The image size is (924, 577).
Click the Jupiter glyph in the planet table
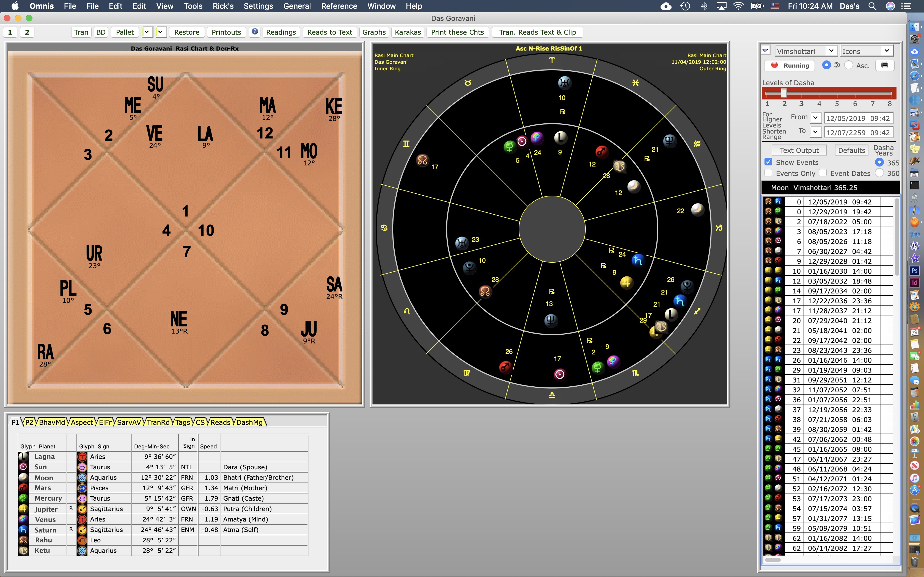[x=23, y=509]
